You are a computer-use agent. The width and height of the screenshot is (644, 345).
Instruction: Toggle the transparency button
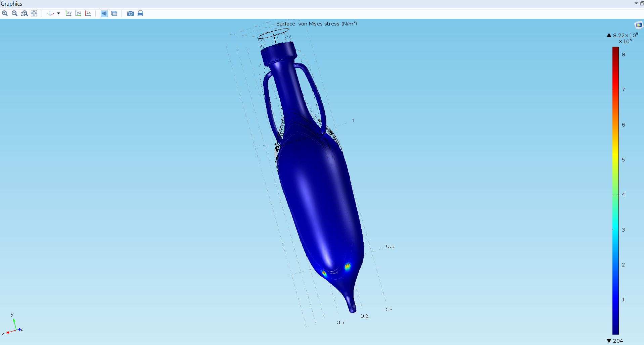(114, 13)
